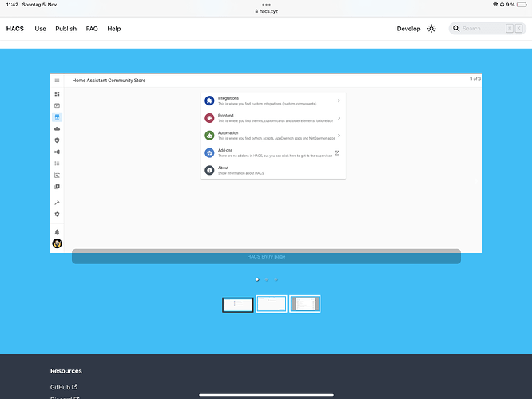532x399 pixels.
Task: Click the settings gear sidebar icon
Action: pyautogui.click(x=57, y=214)
